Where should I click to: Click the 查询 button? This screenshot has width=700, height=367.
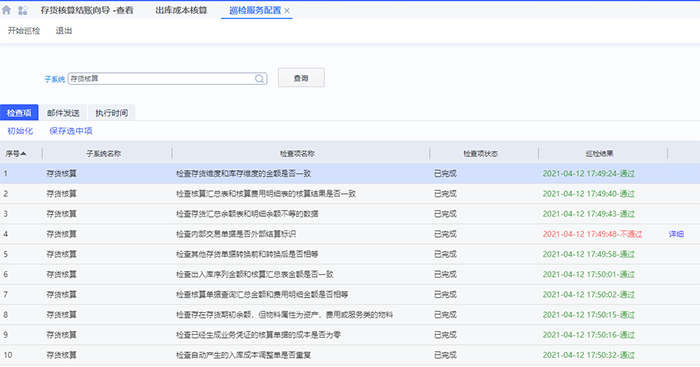coord(301,78)
